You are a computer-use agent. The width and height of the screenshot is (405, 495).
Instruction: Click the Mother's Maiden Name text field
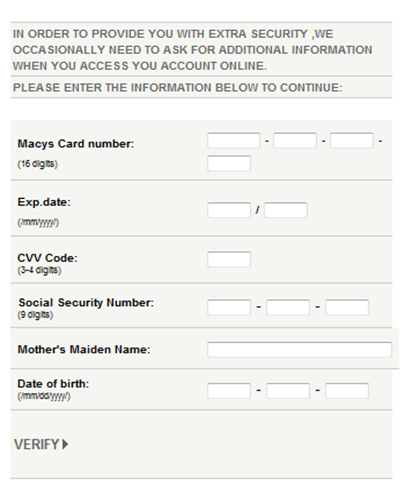[x=299, y=350]
